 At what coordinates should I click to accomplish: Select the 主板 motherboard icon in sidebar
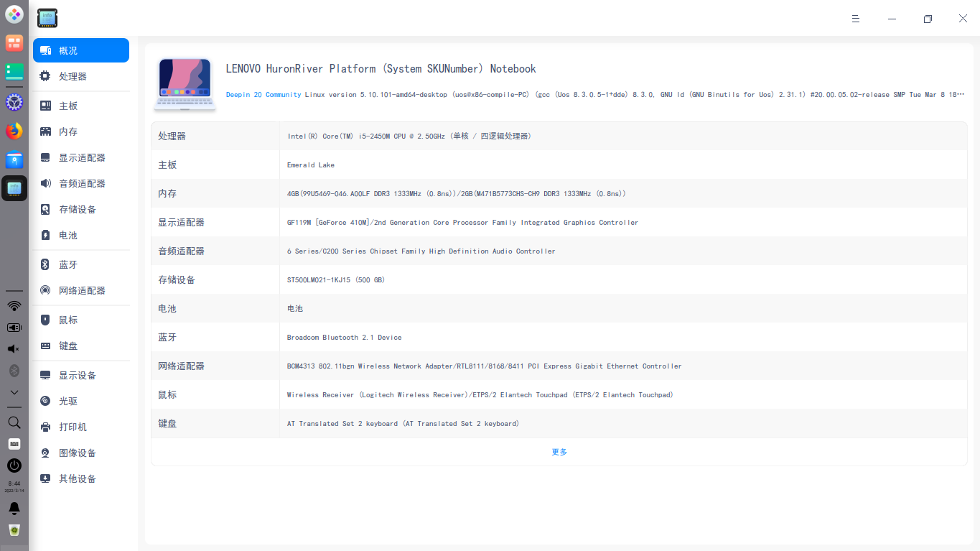click(45, 106)
